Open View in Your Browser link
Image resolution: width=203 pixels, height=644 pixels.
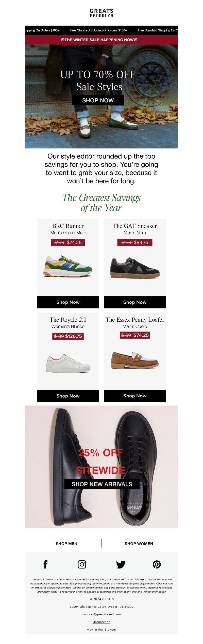point(101,630)
